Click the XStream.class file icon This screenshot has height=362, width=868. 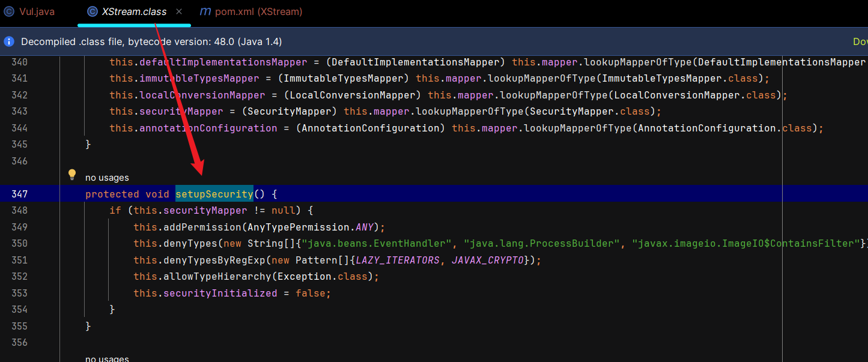[x=92, y=11]
